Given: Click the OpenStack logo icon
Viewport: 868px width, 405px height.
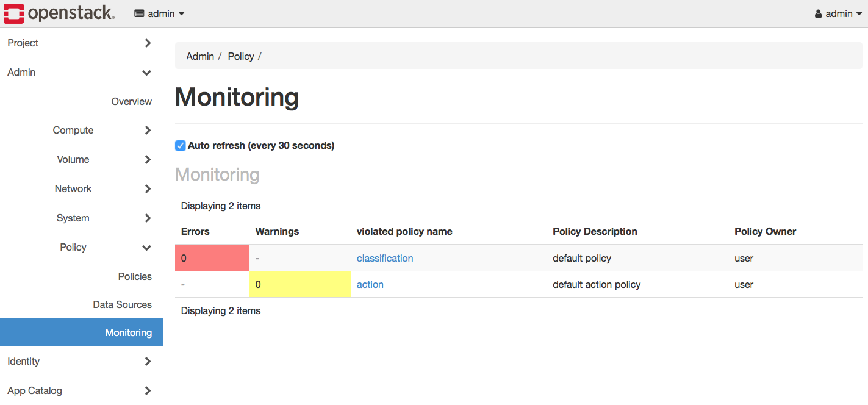Looking at the screenshot, I should tap(14, 13).
